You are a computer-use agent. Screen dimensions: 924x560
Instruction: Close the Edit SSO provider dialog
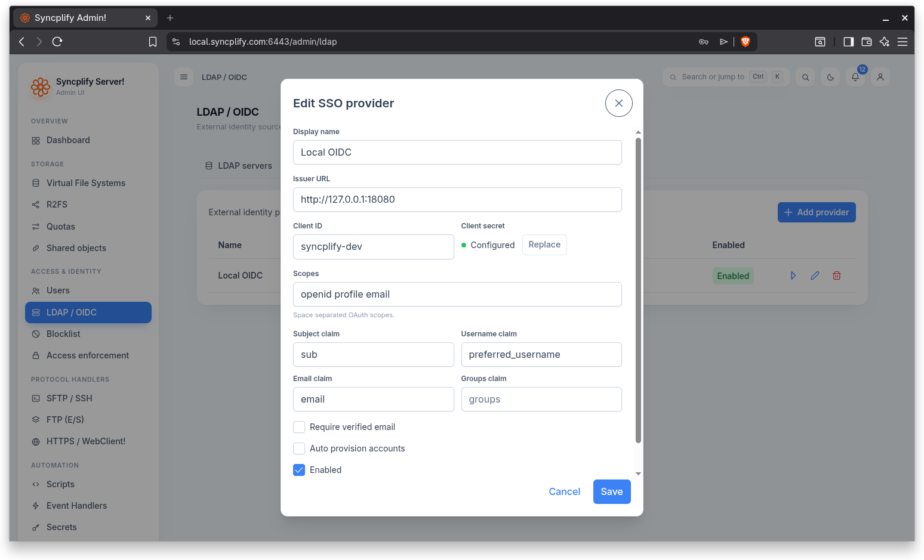pos(618,103)
